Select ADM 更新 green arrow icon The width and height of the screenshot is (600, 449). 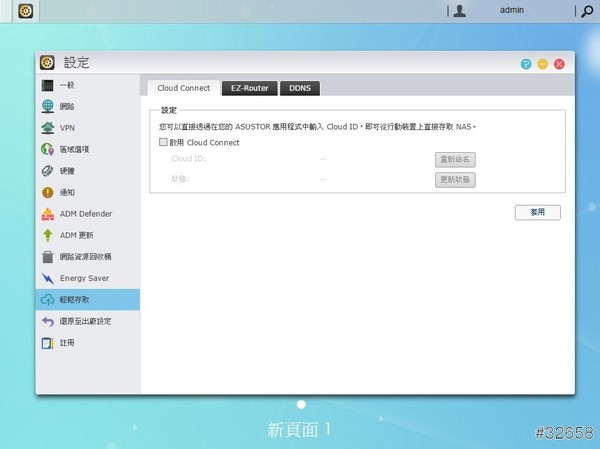click(47, 235)
